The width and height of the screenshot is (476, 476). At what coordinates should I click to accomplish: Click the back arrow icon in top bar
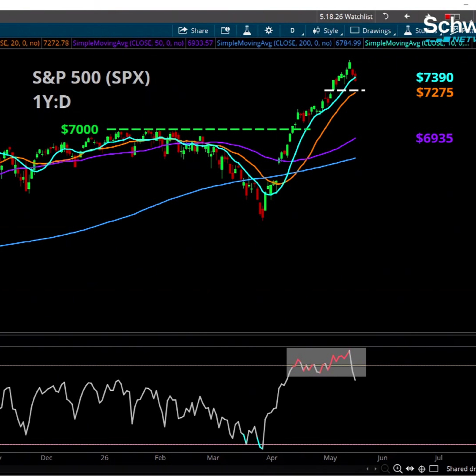click(407, 17)
